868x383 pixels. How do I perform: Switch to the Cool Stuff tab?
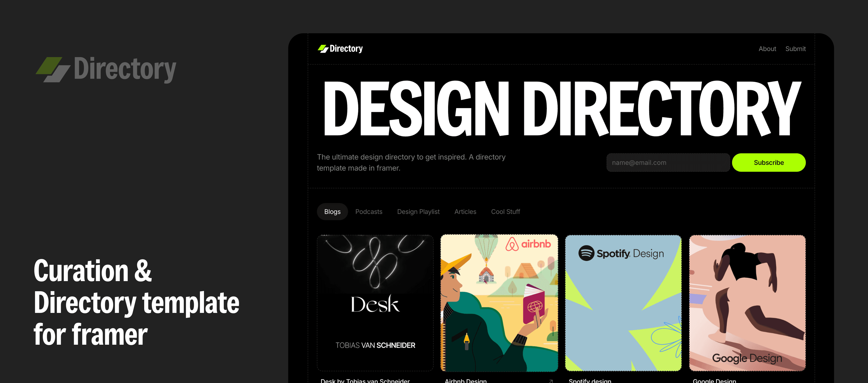coord(505,212)
